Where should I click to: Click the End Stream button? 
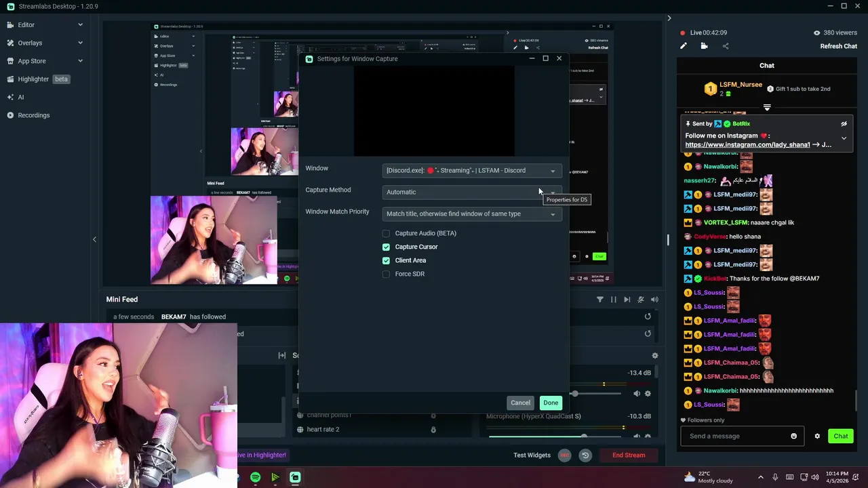[x=629, y=455]
